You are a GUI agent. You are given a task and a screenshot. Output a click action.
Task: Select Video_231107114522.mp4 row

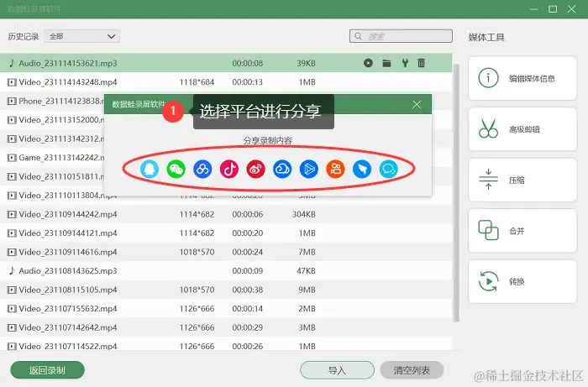(226, 344)
